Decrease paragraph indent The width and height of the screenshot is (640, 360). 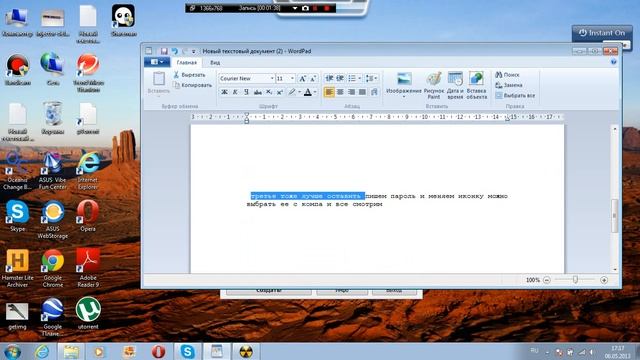tap(329, 78)
